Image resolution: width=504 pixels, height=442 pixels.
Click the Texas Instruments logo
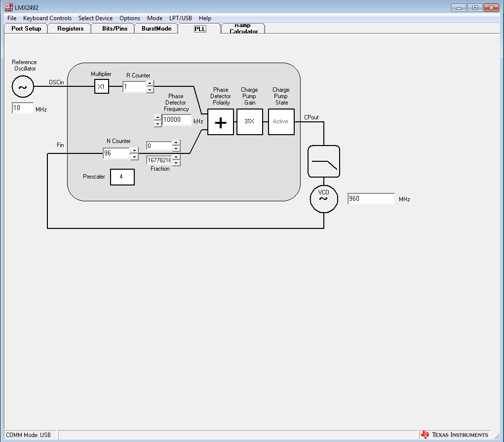coord(455,435)
